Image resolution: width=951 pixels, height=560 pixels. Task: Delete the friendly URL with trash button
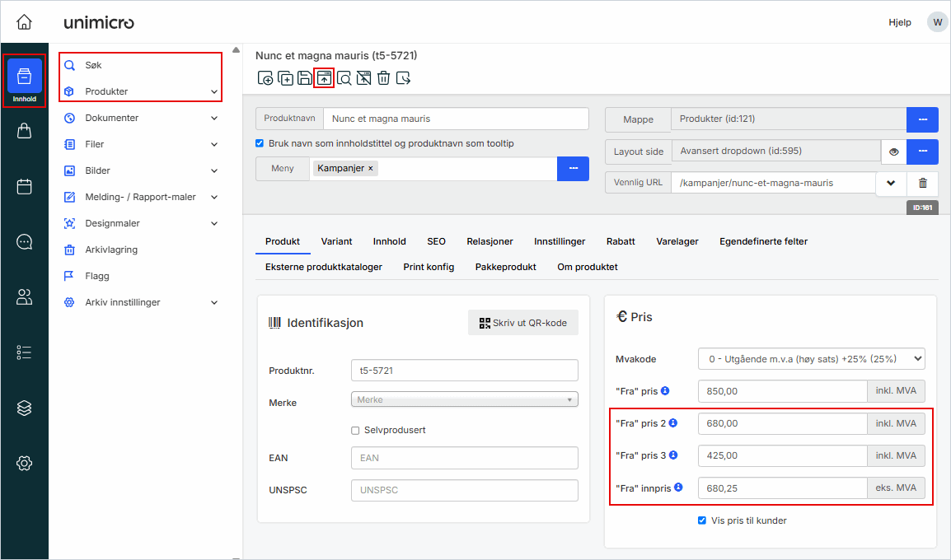tap(922, 183)
